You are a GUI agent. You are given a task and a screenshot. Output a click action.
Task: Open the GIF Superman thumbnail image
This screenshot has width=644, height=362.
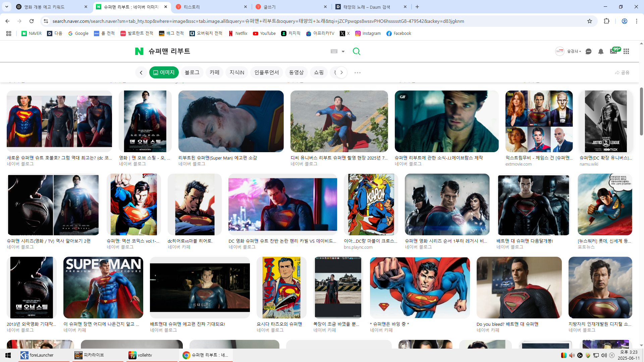(x=446, y=121)
